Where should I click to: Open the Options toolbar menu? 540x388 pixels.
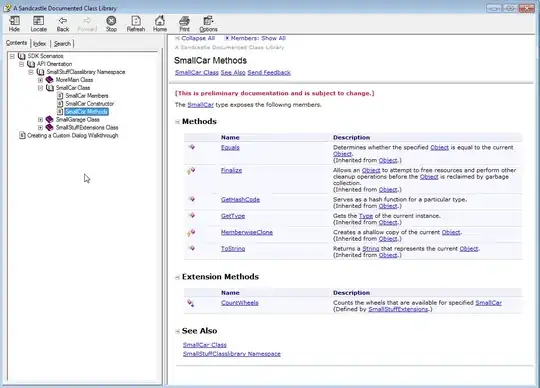(x=208, y=24)
